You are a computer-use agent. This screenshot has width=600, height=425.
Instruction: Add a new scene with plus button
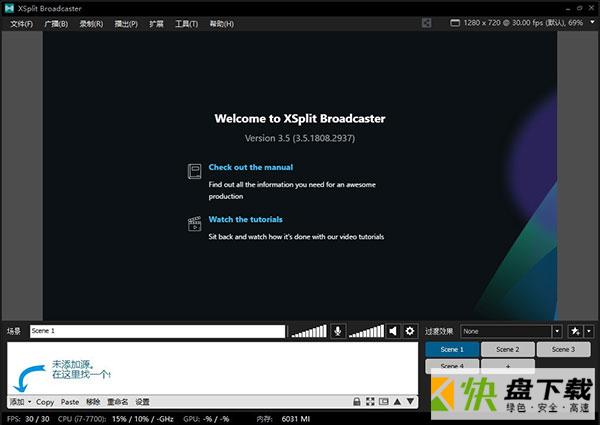click(x=507, y=366)
